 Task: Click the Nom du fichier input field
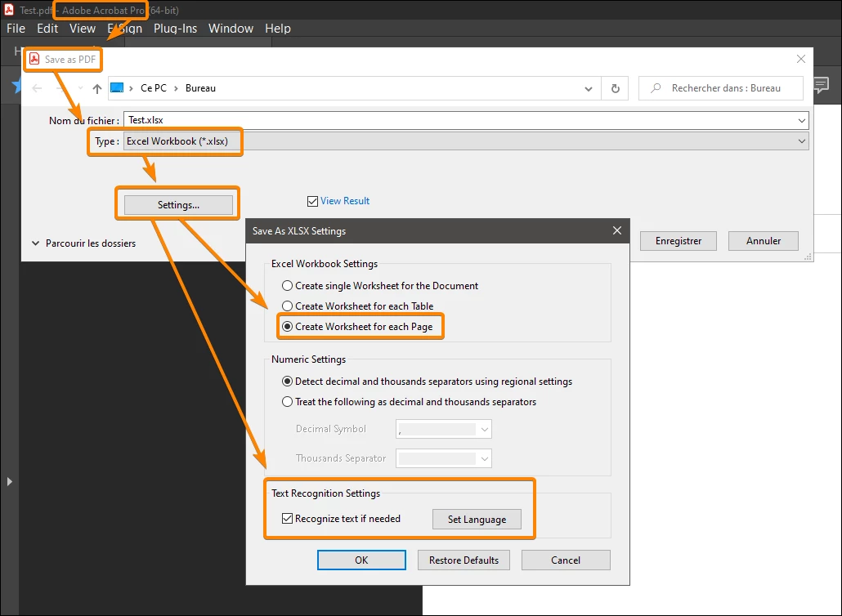point(466,121)
